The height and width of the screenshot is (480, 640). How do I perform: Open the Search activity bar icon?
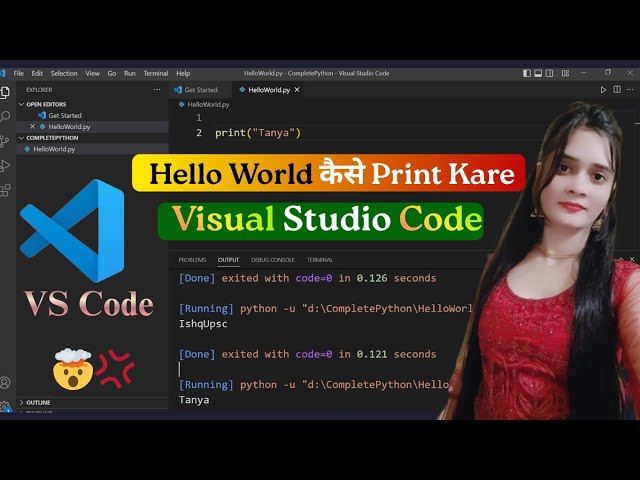[5, 117]
